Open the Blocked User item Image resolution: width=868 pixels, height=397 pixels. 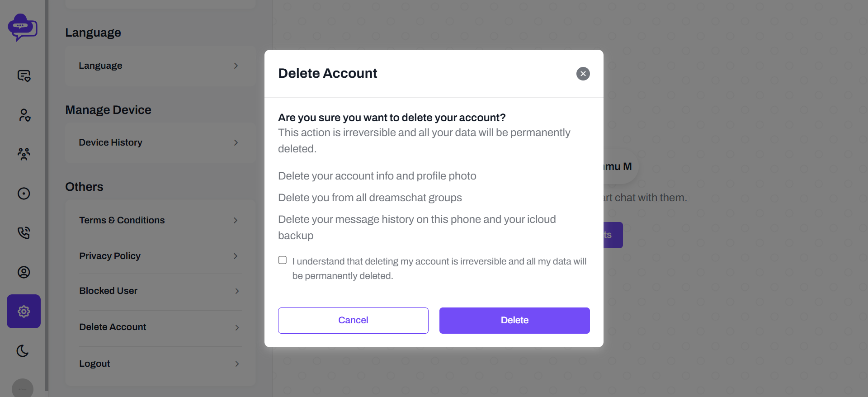(x=160, y=291)
